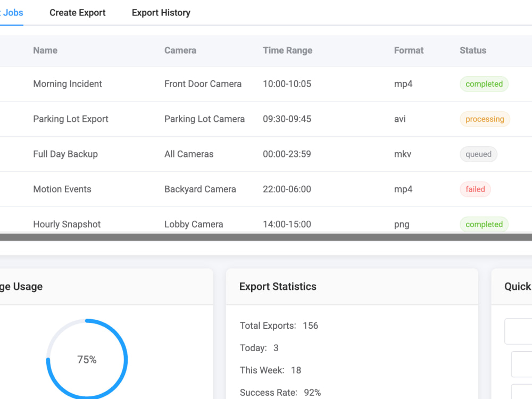Click Motion Events' mp4 format cell
The height and width of the screenshot is (399, 532).
pyautogui.click(x=403, y=189)
